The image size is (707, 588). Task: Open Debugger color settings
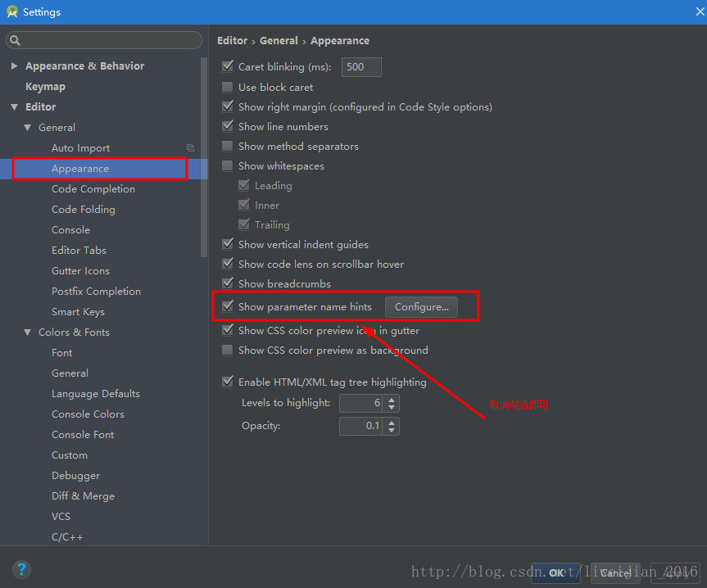click(x=75, y=475)
